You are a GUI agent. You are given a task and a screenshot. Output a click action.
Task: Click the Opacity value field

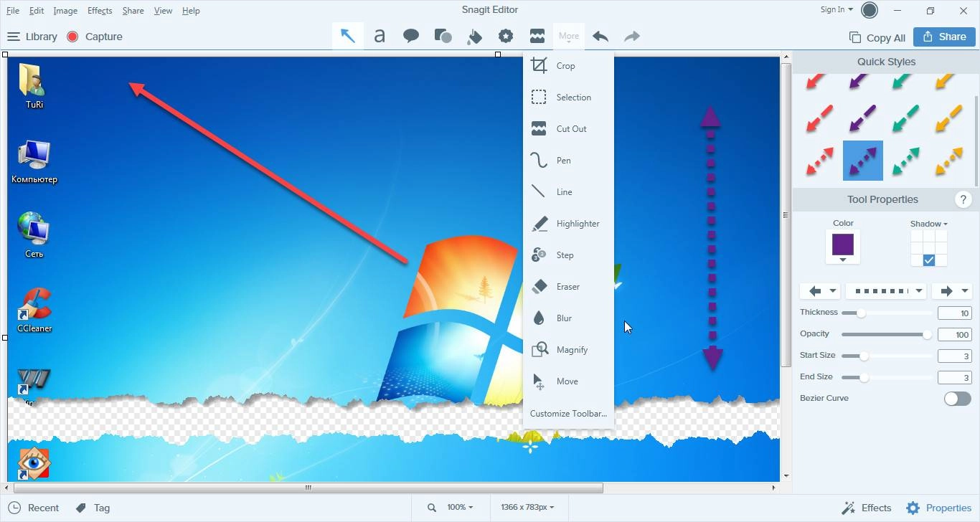tap(955, 334)
